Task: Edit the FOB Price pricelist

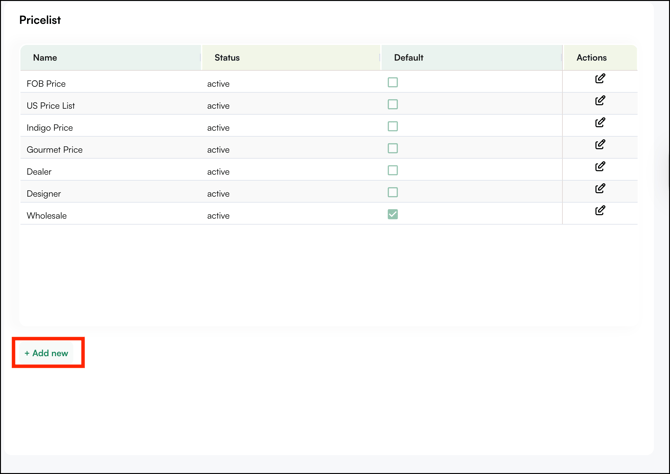Action: point(600,79)
